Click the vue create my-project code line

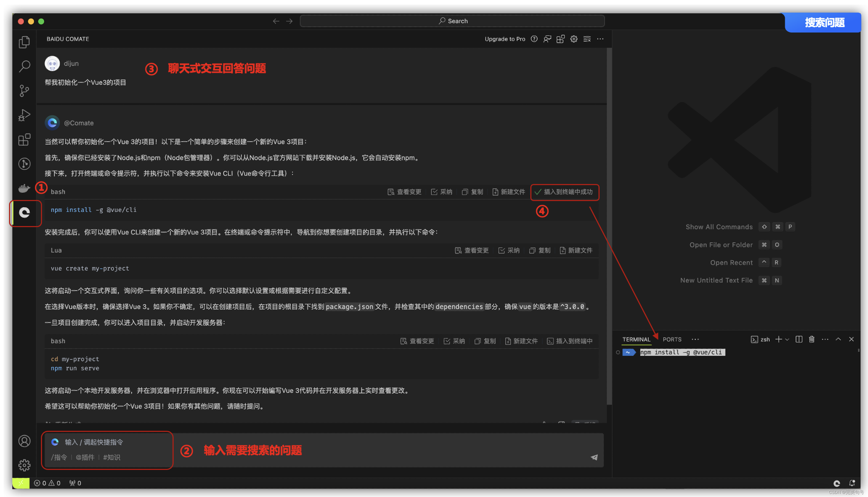[90, 268]
